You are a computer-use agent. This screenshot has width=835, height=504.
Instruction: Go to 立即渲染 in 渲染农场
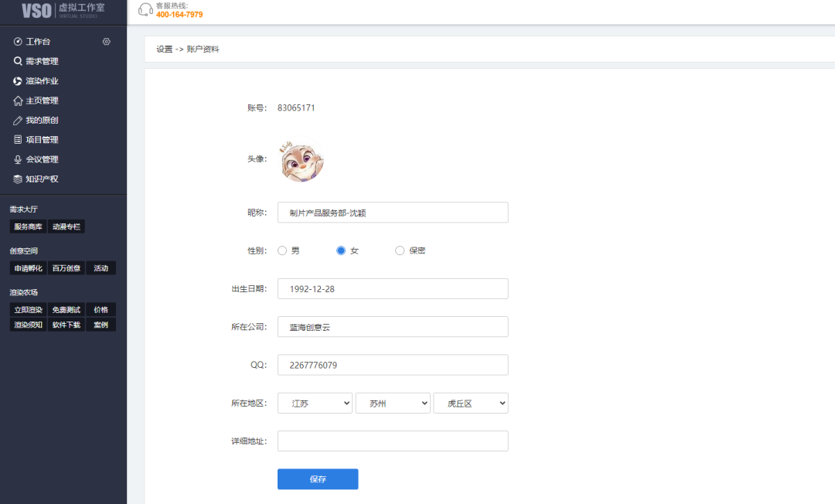click(28, 310)
